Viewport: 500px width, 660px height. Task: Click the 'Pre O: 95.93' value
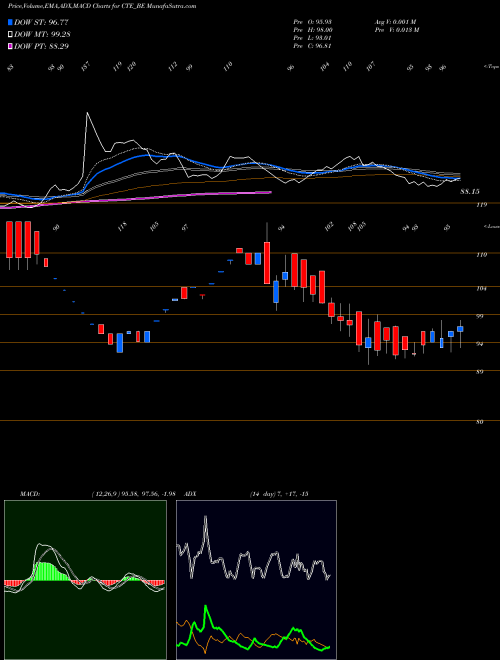pos(313,21)
